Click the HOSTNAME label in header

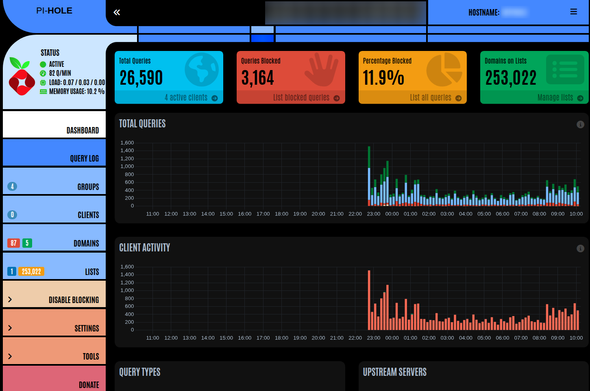[x=484, y=13]
